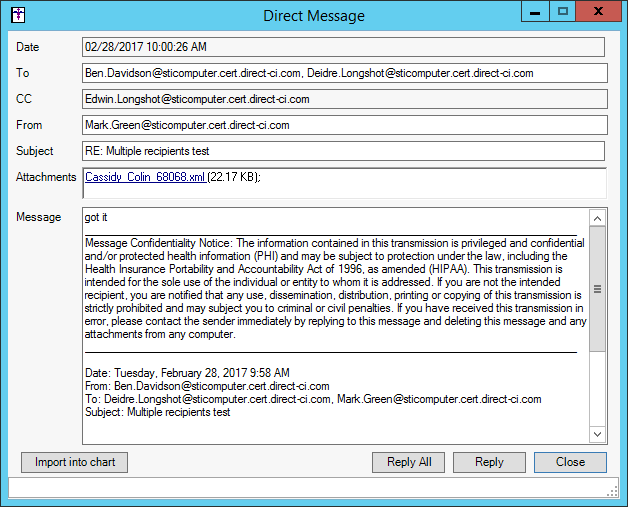Open the Cassidy_Colin_68068.xml attachment link
628x507 pixels.
(x=146, y=177)
